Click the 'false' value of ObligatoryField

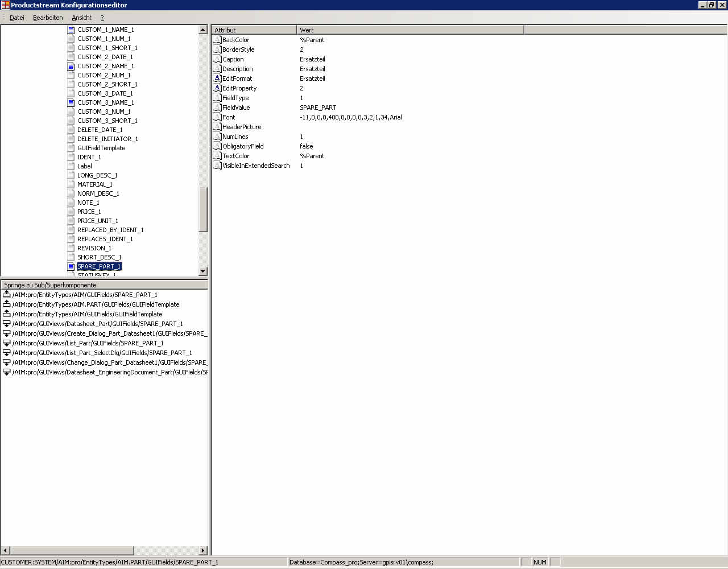307,146
